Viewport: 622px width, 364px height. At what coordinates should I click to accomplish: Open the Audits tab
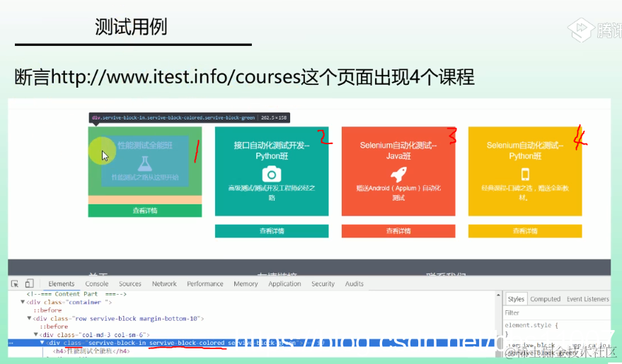pyautogui.click(x=355, y=283)
